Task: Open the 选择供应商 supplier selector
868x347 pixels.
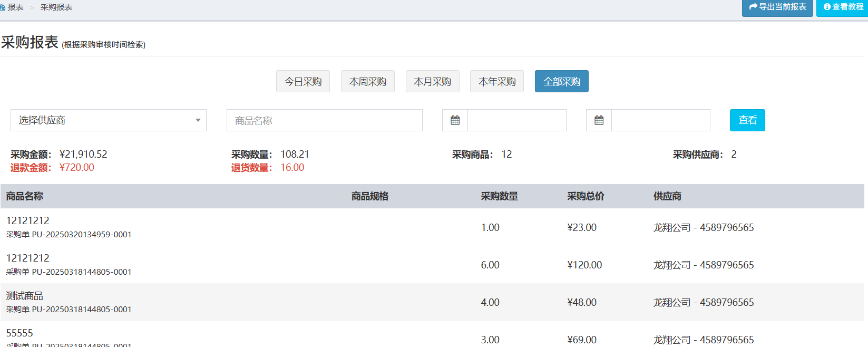Action: pos(108,120)
